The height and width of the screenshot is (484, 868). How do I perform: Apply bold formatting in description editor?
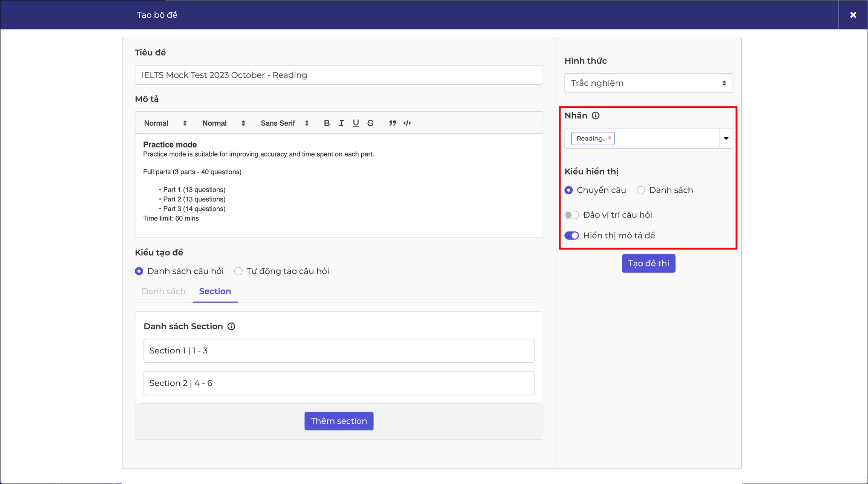327,123
